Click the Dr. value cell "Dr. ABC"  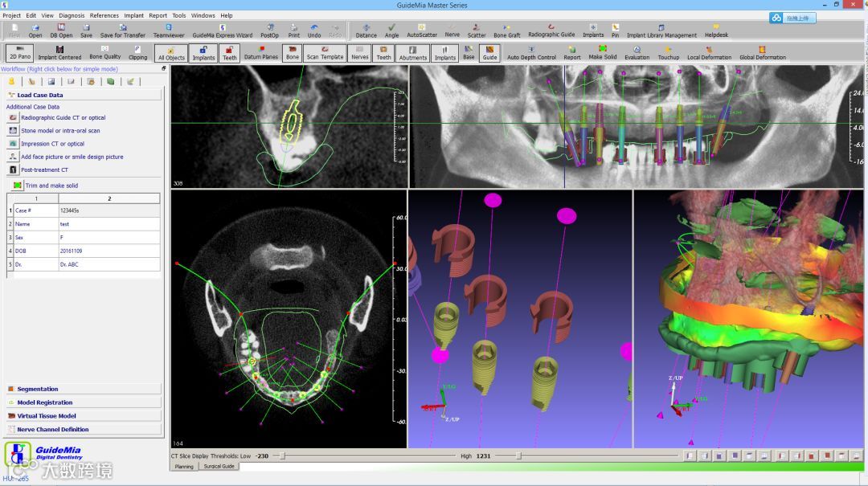(x=109, y=264)
